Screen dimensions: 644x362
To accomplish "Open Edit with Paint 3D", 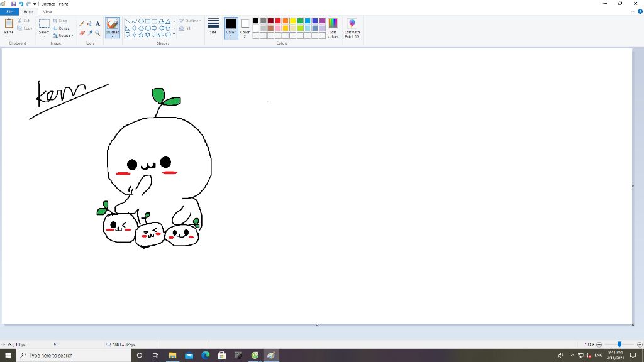I will click(x=352, y=28).
